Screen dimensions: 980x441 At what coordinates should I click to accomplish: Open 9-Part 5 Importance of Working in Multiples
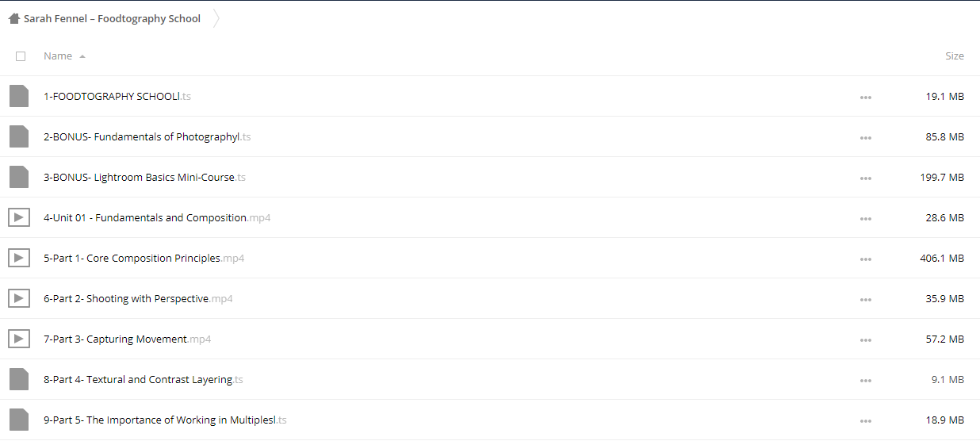[x=165, y=420]
